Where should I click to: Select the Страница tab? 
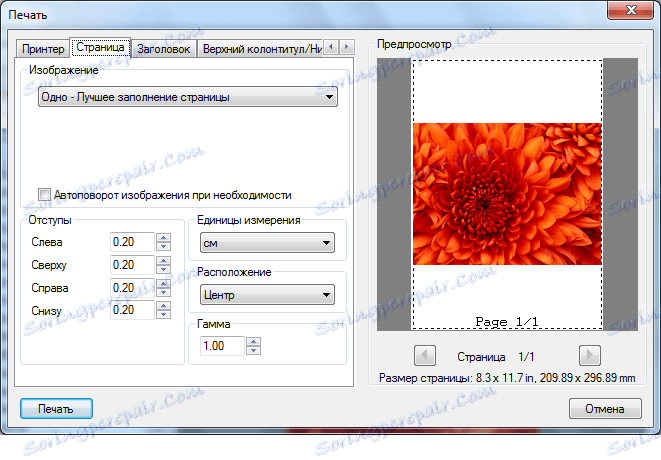point(100,47)
